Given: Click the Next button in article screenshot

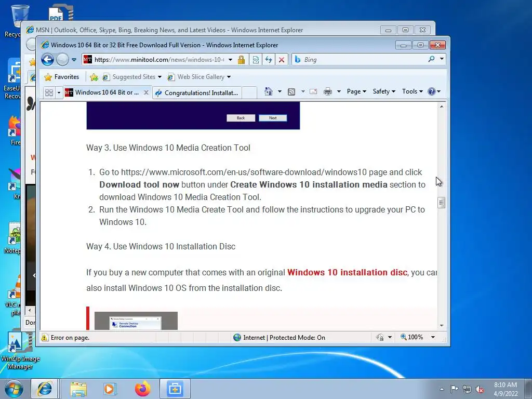Looking at the screenshot, I should click(273, 118).
